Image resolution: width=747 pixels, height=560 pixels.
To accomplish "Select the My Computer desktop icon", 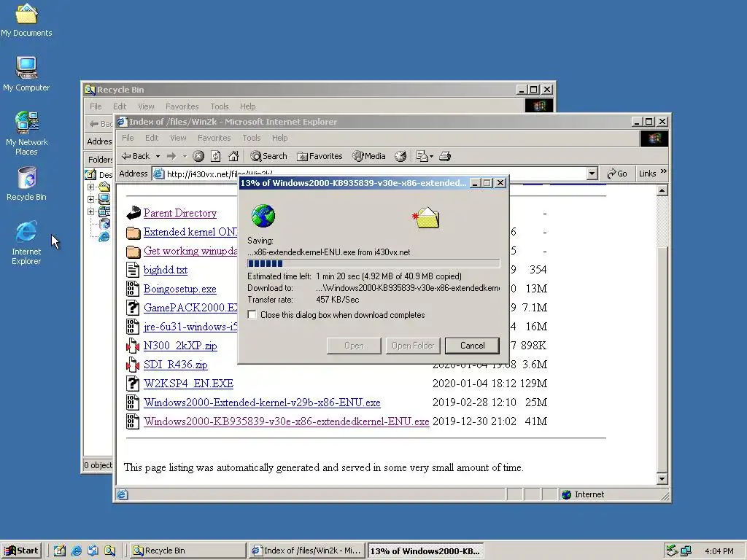I will pyautogui.click(x=26, y=74).
